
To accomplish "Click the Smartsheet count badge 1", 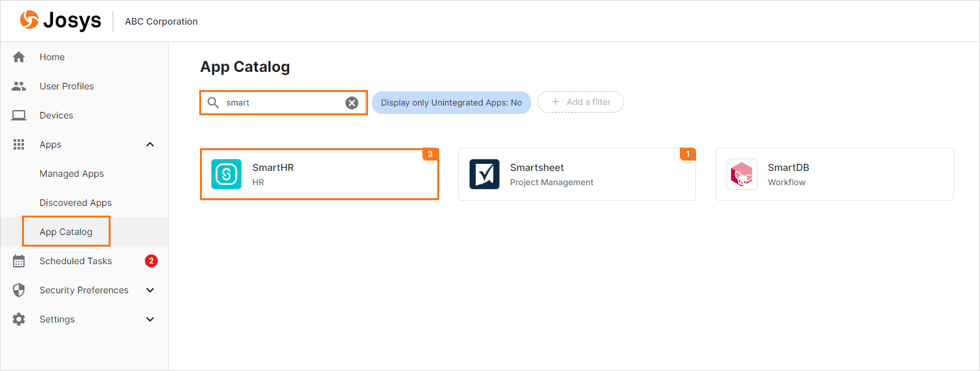I will click(688, 154).
